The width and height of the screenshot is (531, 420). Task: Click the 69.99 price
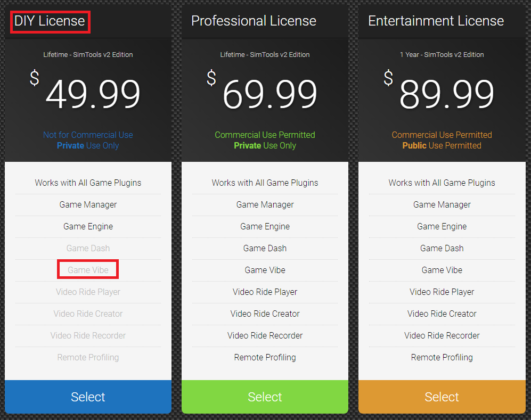click(x=270, y=94)
